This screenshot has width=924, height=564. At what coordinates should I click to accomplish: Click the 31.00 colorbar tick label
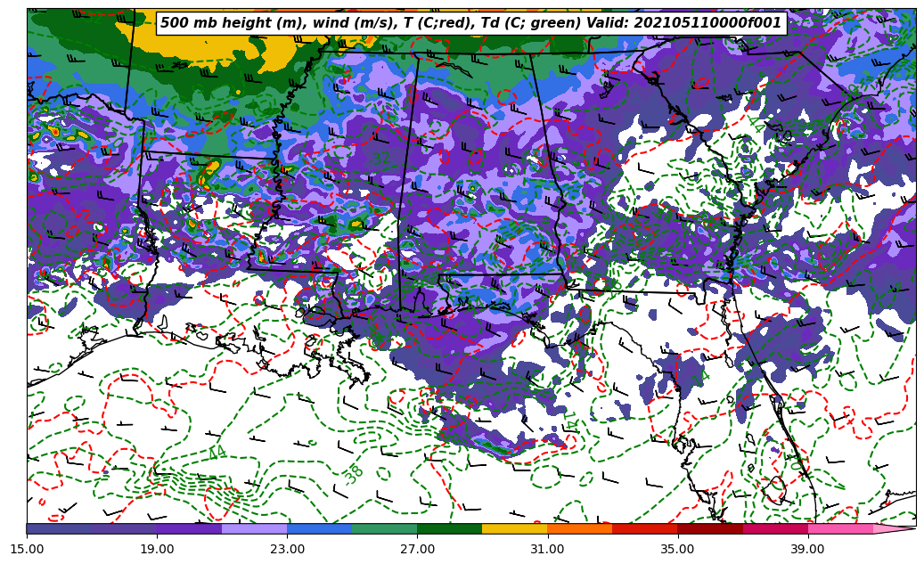547,549
